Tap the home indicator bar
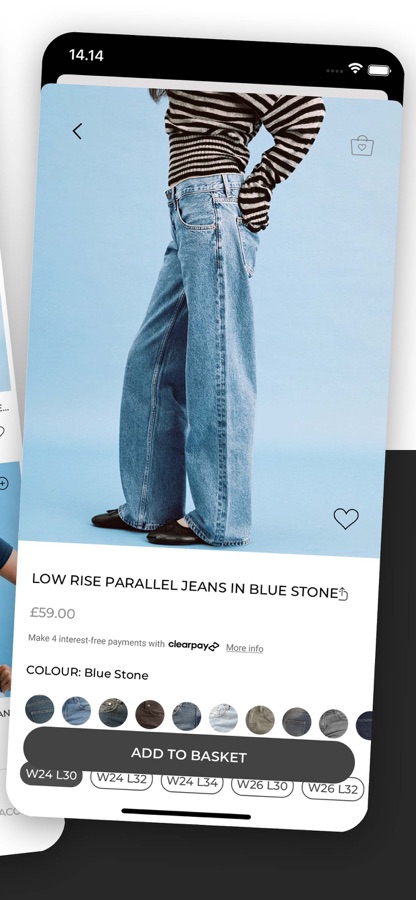 point(186,814)
